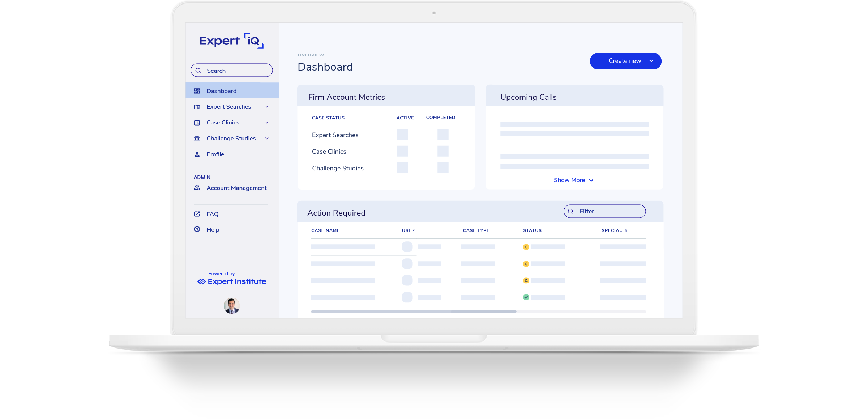This screenshot has width=868, height=420.
Task: Select the Profile person icon
Action: 197,154
